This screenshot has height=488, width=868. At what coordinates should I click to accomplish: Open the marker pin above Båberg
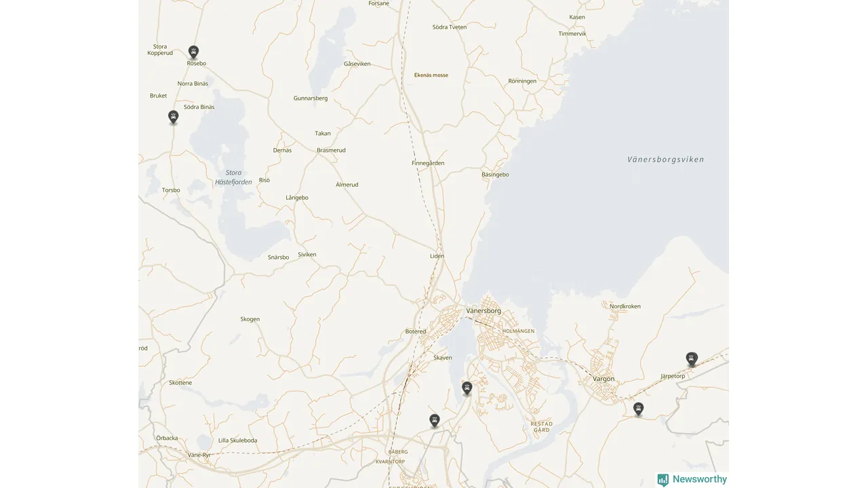(435, 420)
